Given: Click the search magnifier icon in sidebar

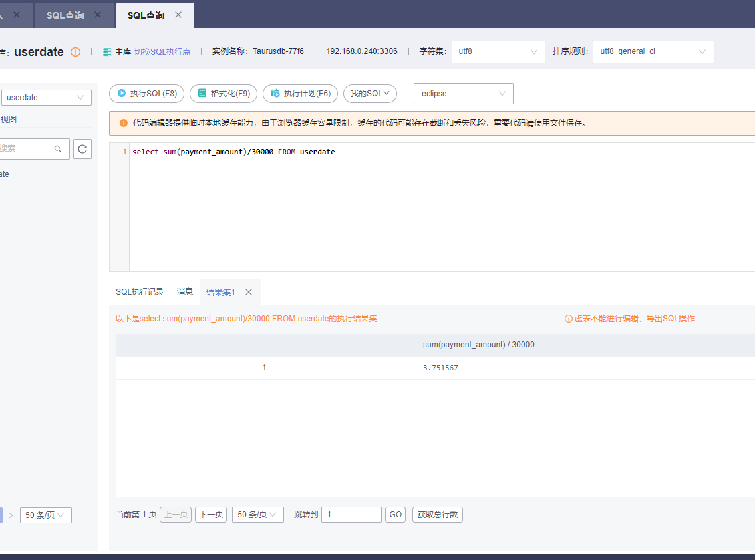Looking at the screenshot, I should point(58,149).
